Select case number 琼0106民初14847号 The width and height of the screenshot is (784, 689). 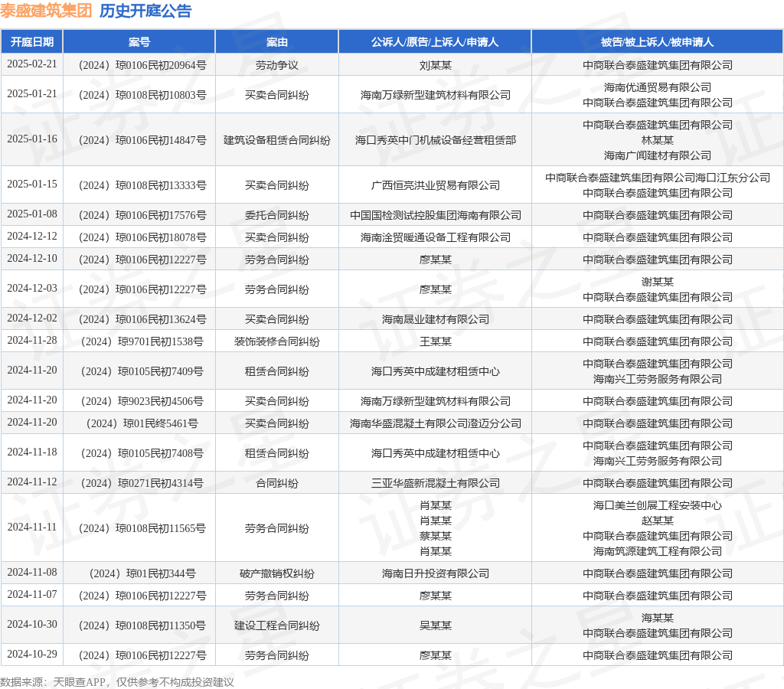pos(142,140)
